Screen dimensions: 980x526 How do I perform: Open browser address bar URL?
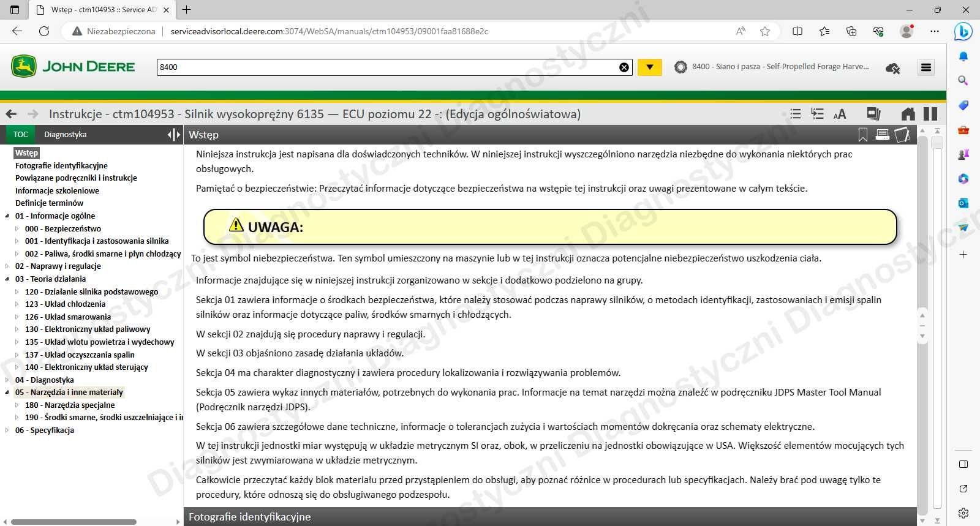[x=330, y=31]
